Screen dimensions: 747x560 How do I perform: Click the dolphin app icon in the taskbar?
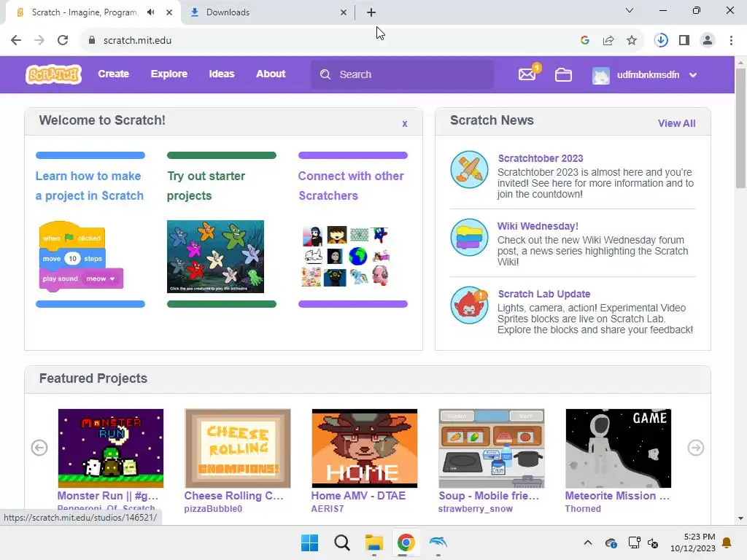point(438,542)
